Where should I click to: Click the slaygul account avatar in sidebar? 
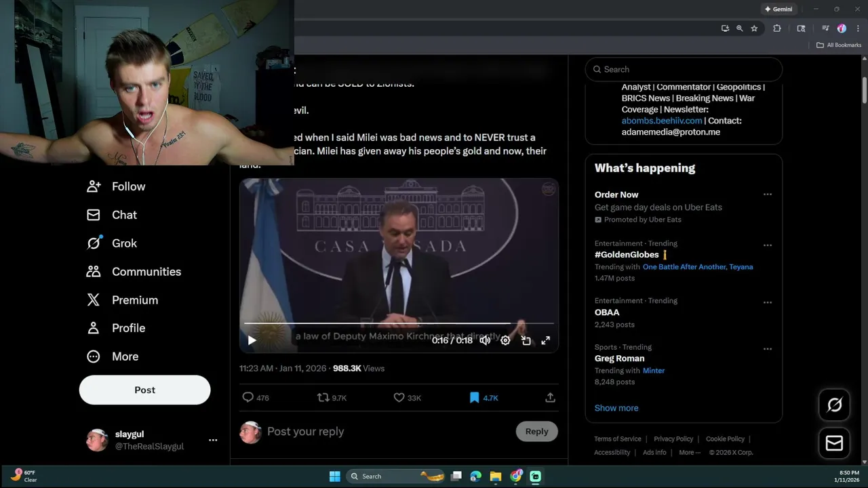[x=97, y=440]
